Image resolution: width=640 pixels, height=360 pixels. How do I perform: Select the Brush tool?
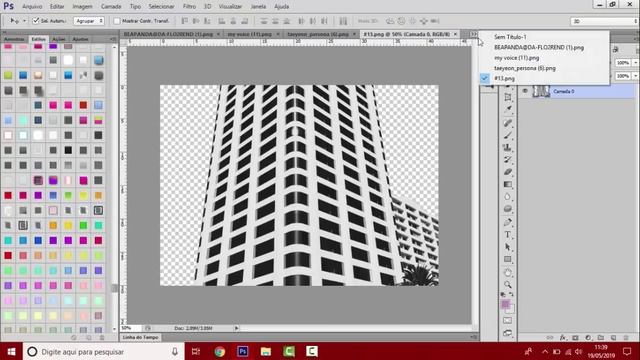click(x=508, y=135)
